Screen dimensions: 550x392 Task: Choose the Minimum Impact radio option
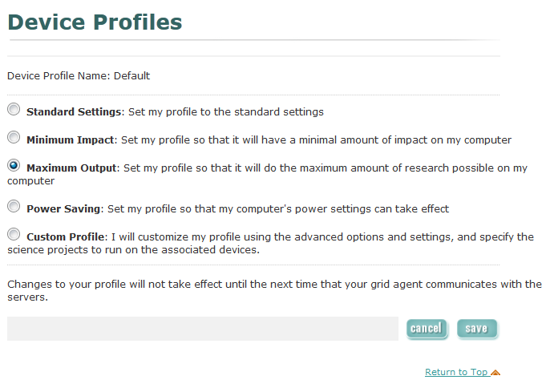tap(14, 137)
